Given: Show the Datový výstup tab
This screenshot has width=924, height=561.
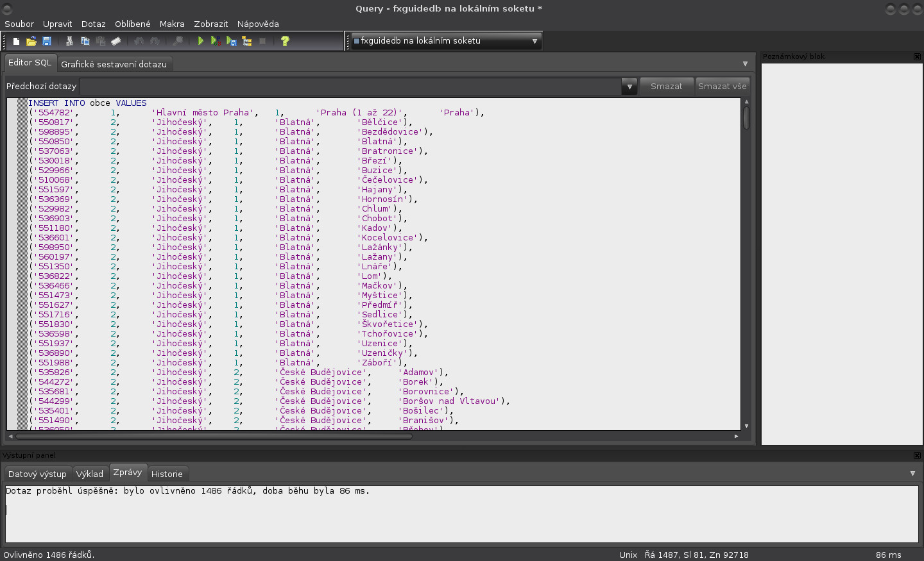Looking at the screenshot, I should click(37, 474).
